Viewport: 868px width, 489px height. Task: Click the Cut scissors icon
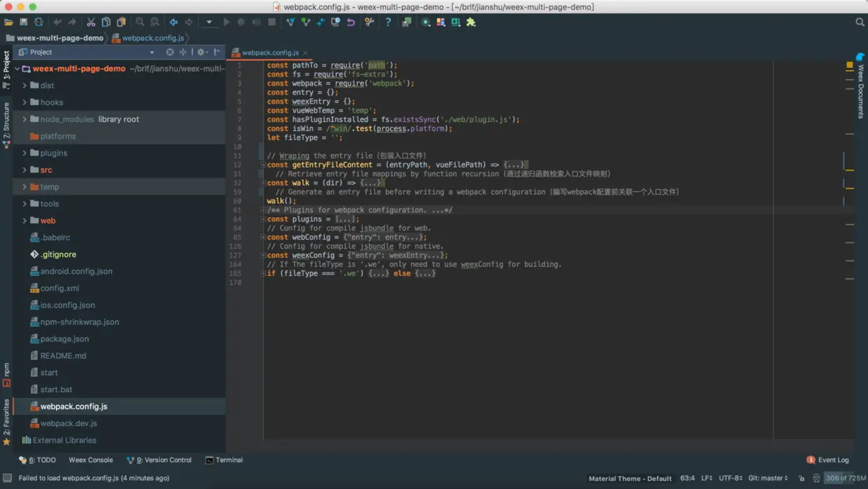pos(91,22)
